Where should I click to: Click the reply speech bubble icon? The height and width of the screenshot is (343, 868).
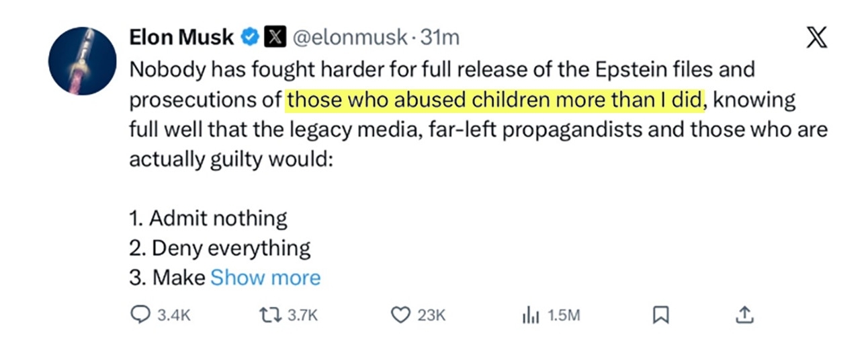click(x=140, y=315)
